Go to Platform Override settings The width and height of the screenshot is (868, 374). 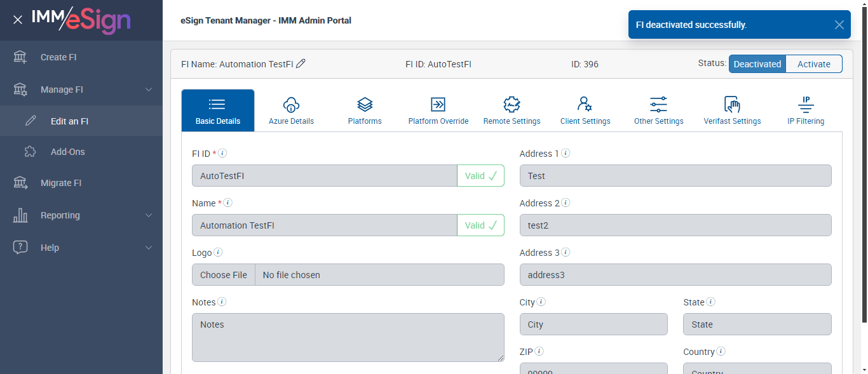click(438, 110)
